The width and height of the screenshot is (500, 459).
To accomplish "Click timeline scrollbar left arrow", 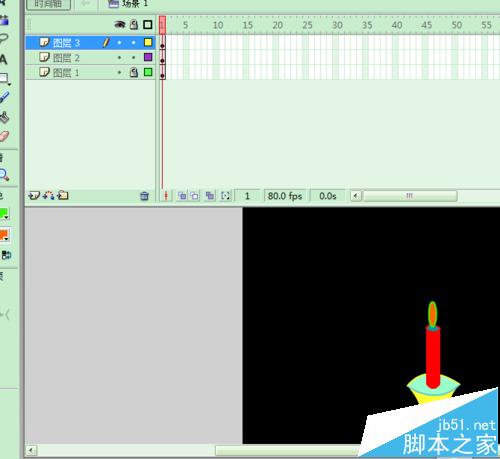I will [x=356, y=196].
